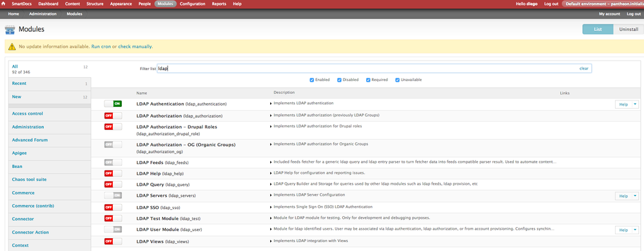Enable the LDAP Help module switch
The image size is (644, 251).
pyautogui.click(x=113, y=174)
